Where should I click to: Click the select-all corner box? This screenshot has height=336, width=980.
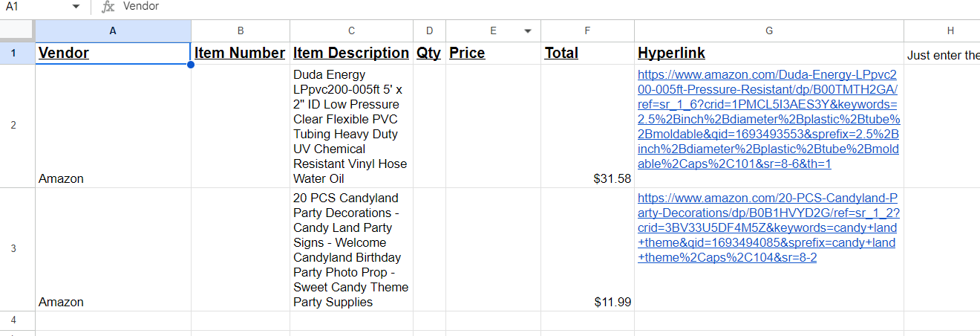[16, 30]
